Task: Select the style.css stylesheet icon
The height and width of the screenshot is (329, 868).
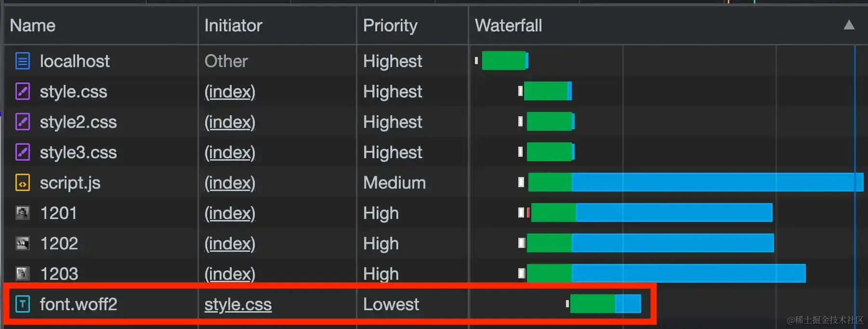Action: [23, 92]
